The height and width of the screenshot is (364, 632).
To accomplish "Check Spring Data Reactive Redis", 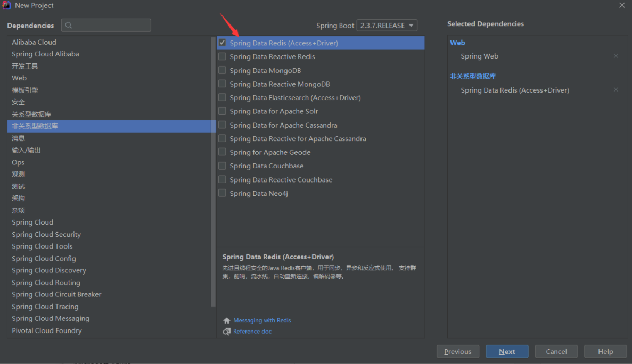I will coord(222,56).
